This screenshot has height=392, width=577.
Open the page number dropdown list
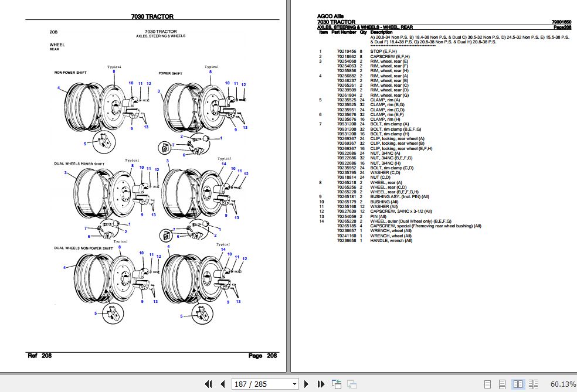click(x=293, y=384)
